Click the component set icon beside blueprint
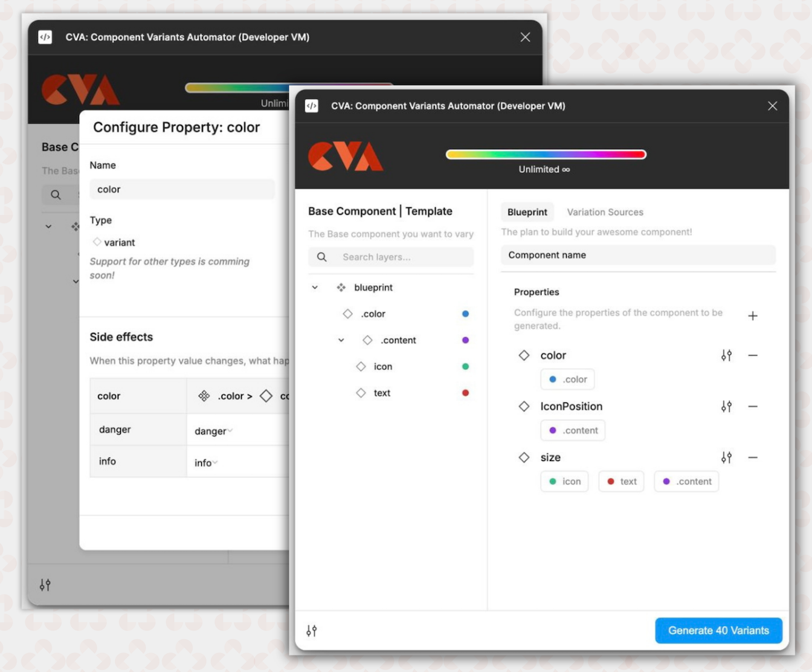This screenshot has height=672, width=812. pos(341,287)
